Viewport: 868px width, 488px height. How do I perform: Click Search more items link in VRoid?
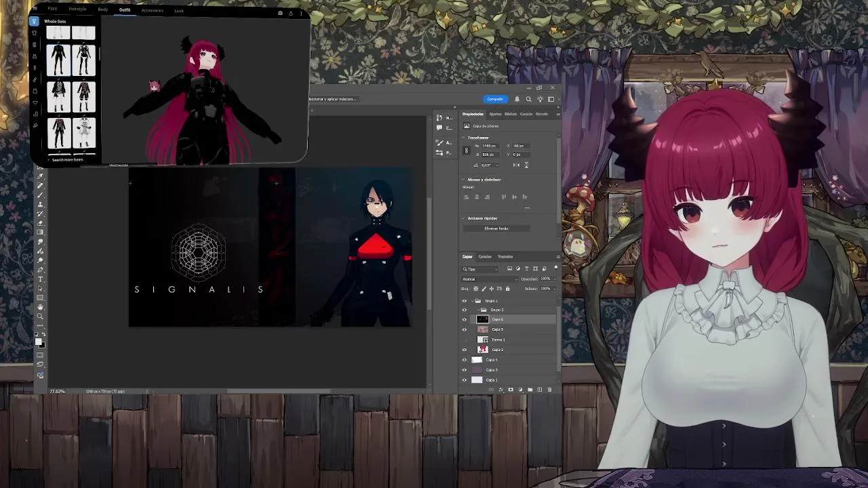(x=67, y=160)
